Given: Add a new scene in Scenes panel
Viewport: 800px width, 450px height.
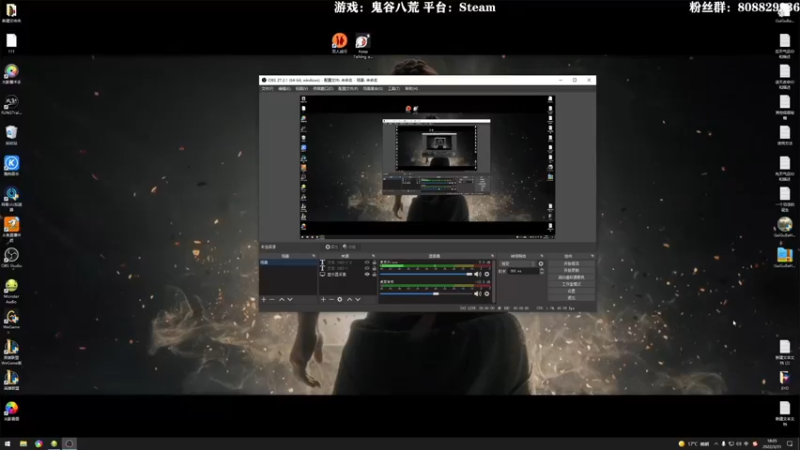Looking at the screenshot, I should [264, 299].
